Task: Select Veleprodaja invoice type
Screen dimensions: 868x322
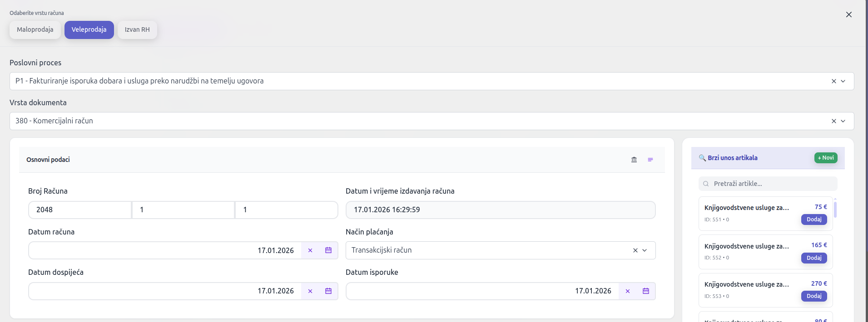Action: [x=89, y=30]
